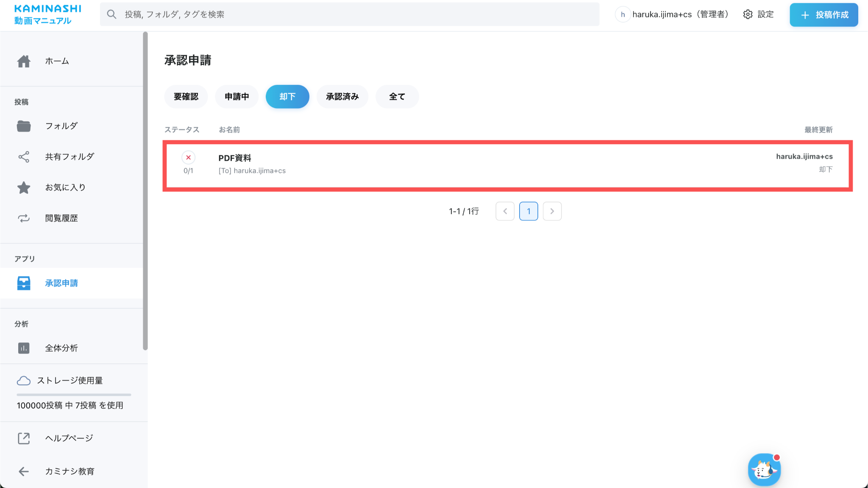Open the shared folder share icon
The width and height of the screenshot is (868, 488).
24,157
